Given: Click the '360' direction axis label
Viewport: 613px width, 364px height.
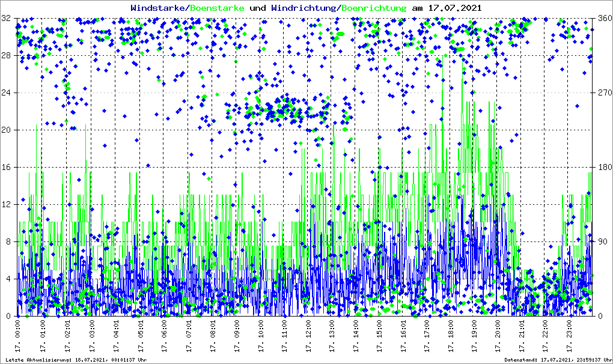Looking at the screenshot, I should click(x=605, y=19).
